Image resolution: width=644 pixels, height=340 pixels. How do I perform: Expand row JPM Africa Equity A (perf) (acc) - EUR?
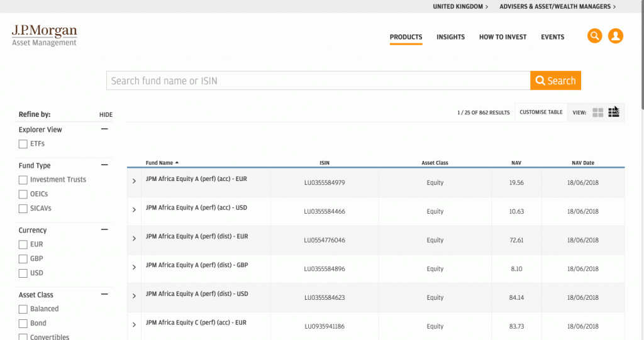[x=134, y=181]
